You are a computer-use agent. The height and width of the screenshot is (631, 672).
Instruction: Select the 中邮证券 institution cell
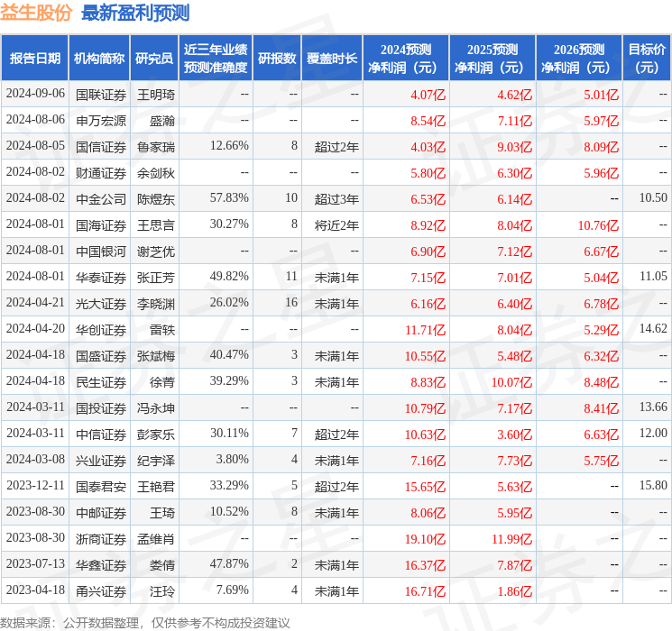coord(101,513)
